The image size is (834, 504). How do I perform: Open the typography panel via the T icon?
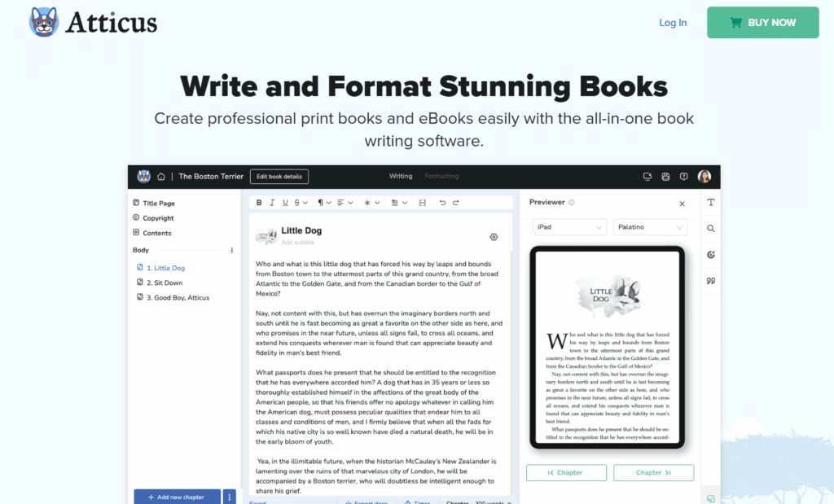coord(710,202)
